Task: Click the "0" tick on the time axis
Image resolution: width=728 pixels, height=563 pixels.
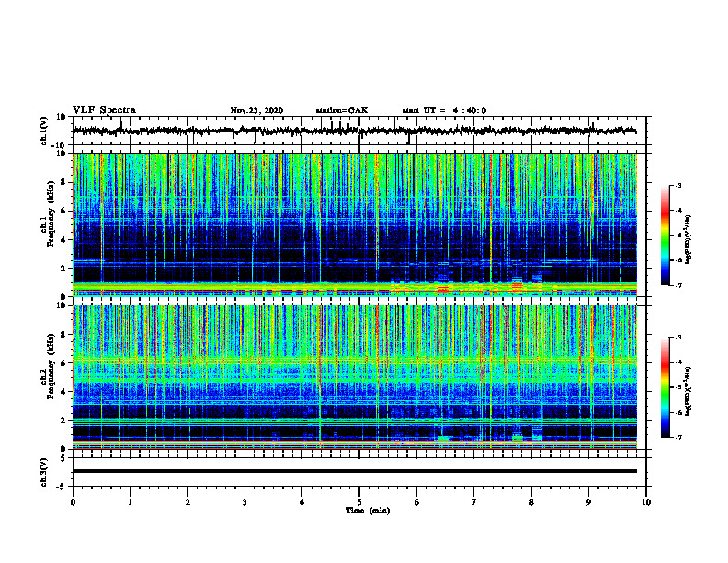Action: tap(73, 502)
